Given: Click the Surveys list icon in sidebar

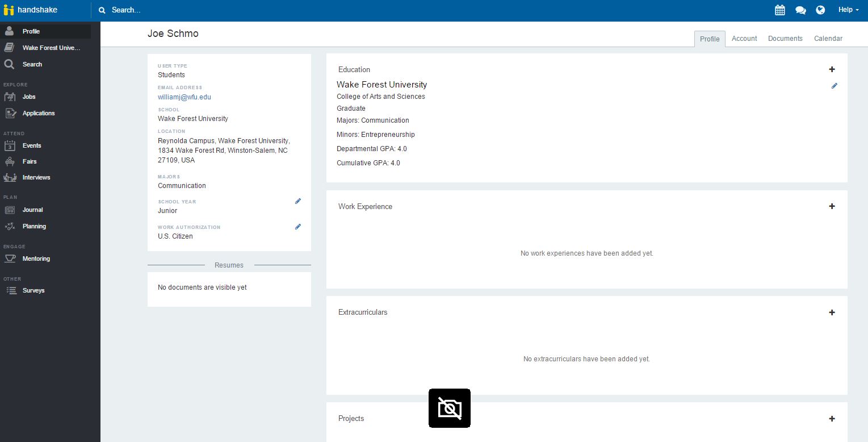Looking at the screenshot, I should [11, 290].
